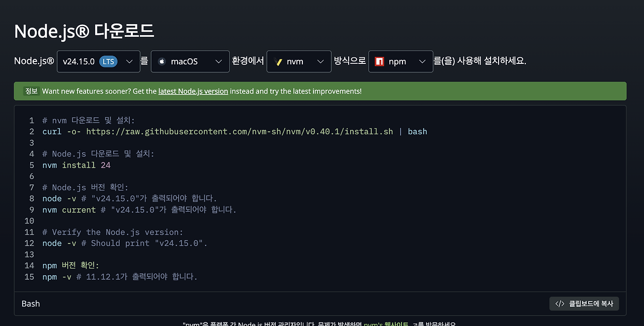Screen dimensions: 644x326
Task: Click the chevron arrow in the version dropdown
Action: pos(129,61)
